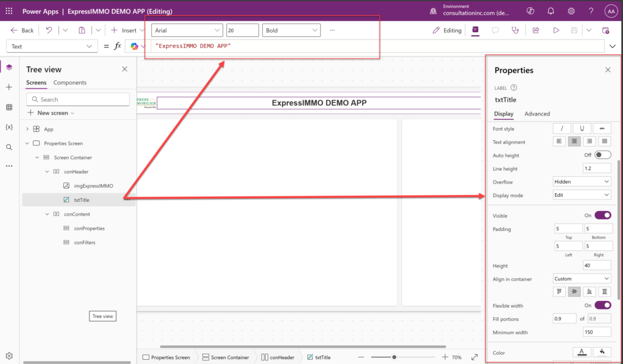Run the App checker stethoscope icon

click(515, 30)
